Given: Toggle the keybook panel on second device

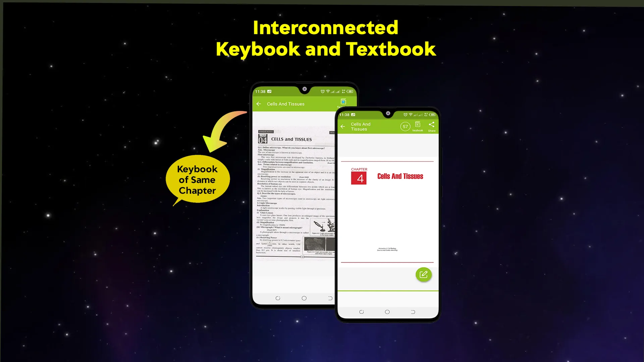Looking at the screenshot, I should click(x=418, y=126).
